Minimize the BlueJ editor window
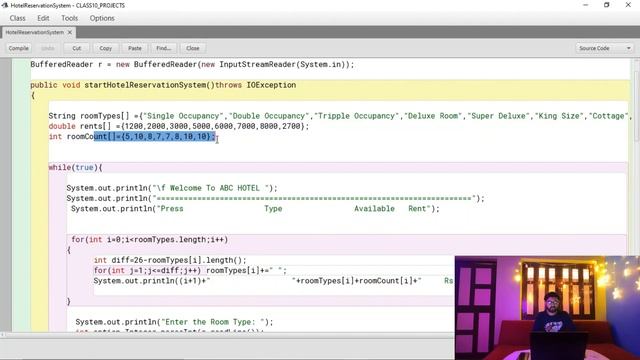The width and height of the screenshot is (640, 360). click(586, 5)
